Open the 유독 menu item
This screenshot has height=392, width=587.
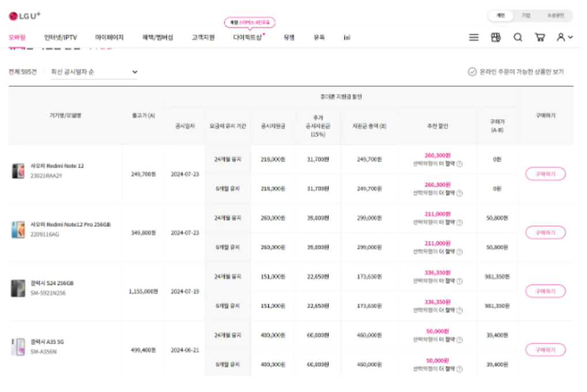[x=319, y=37]
